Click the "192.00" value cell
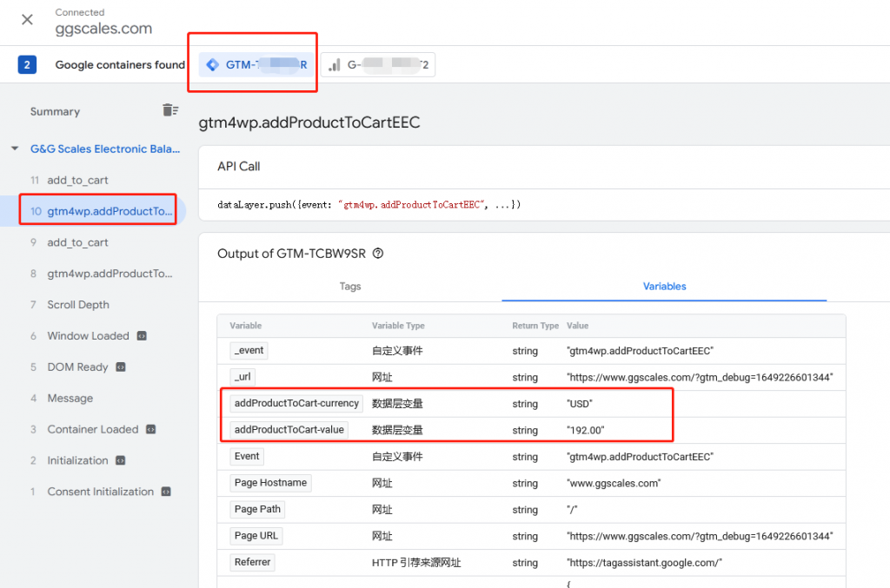Viewport: 890px width, 588px height. [x=586, y=431]
